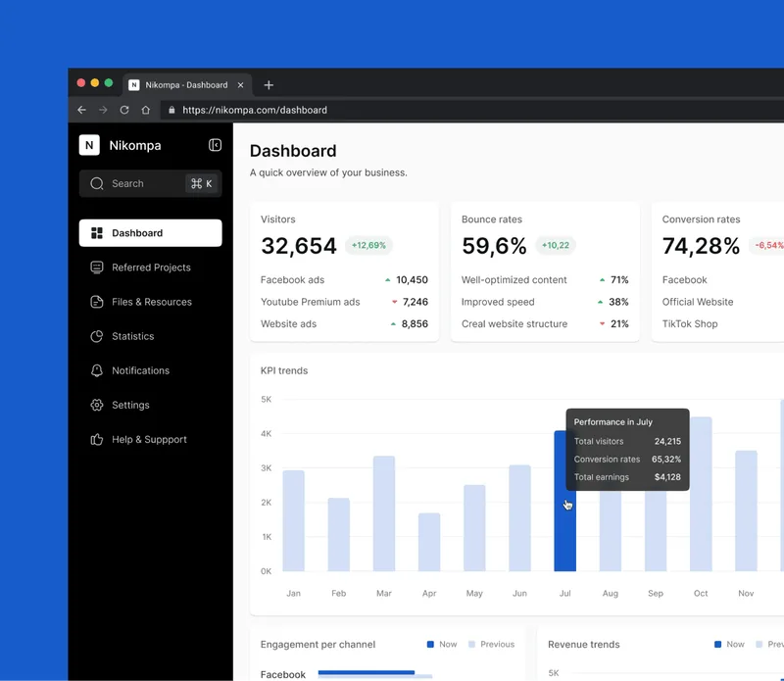Click Official Website in Conversion rates
This screenshot has height=681, width=784.
point(698,302)
